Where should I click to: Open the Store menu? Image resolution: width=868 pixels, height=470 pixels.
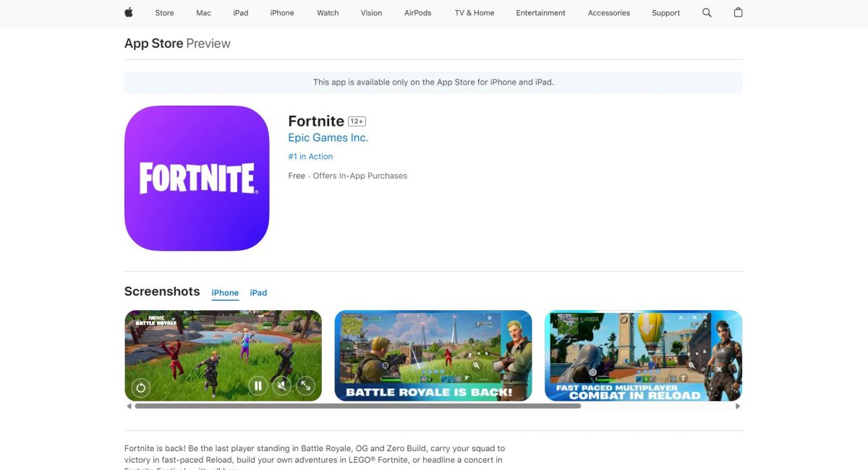164,13
